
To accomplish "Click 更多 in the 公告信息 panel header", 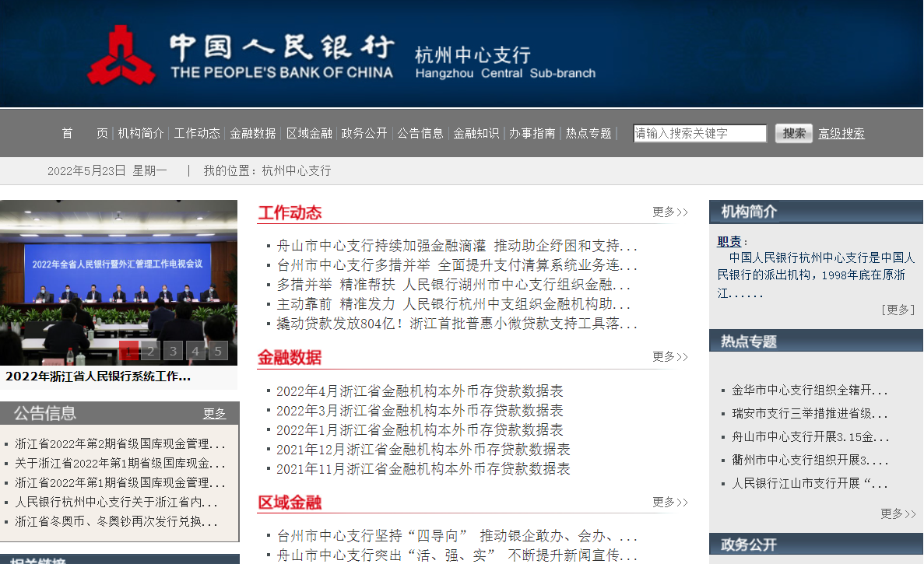I will tap(215, 414).
